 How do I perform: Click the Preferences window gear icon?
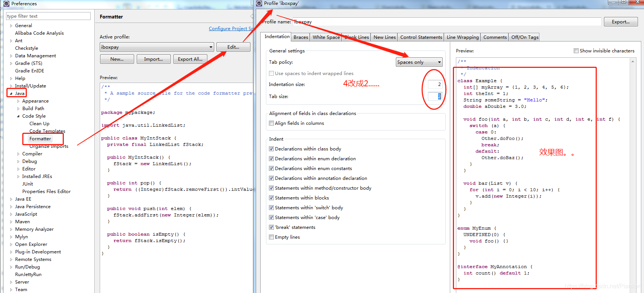coord(6,4)
